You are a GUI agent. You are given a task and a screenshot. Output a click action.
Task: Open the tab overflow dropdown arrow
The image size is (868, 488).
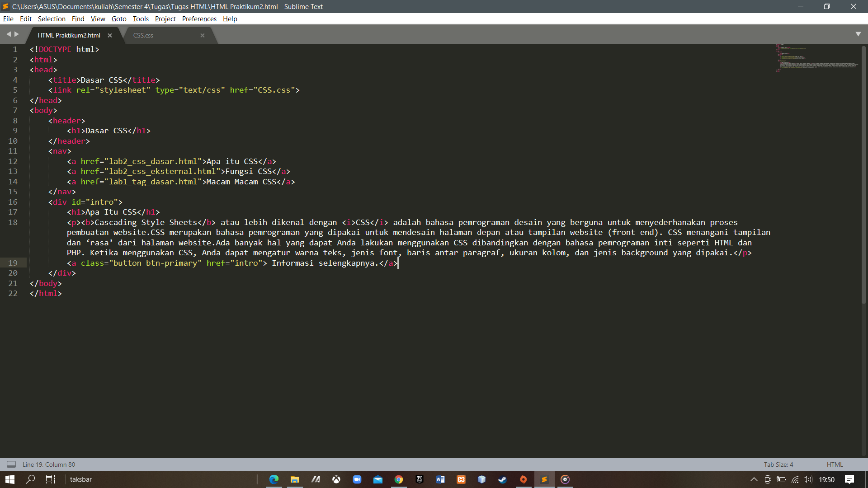point(859,33)
